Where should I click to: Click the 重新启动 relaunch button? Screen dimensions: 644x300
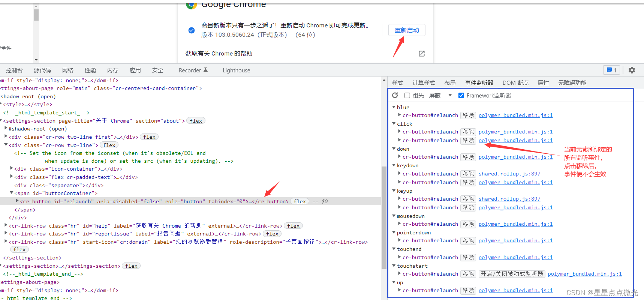(407, 30)
